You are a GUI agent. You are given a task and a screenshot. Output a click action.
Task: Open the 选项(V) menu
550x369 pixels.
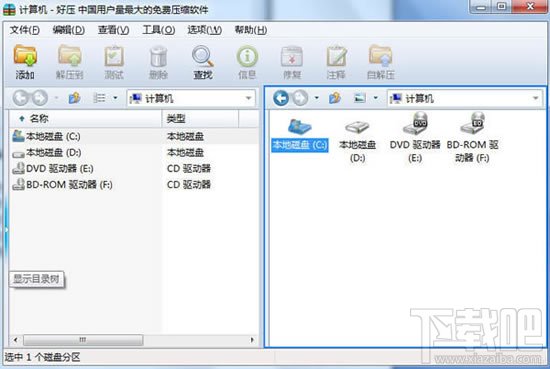(x=204, y=30)
